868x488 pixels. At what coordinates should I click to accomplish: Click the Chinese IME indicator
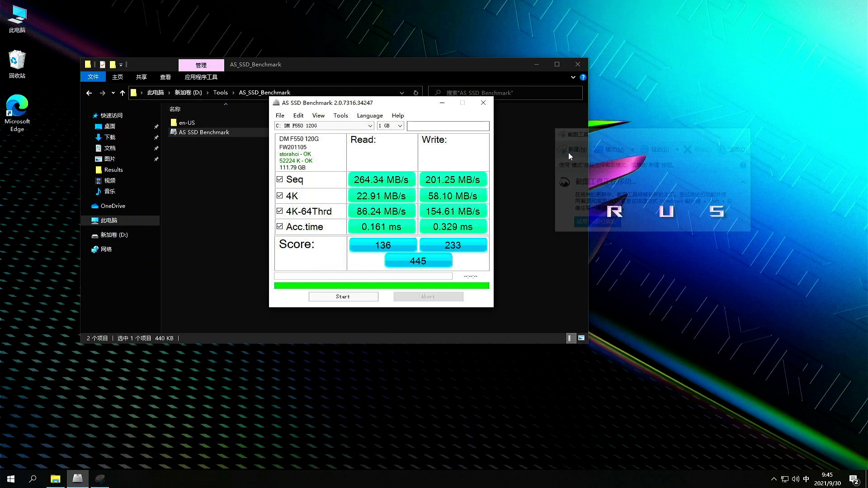[806, 479]
